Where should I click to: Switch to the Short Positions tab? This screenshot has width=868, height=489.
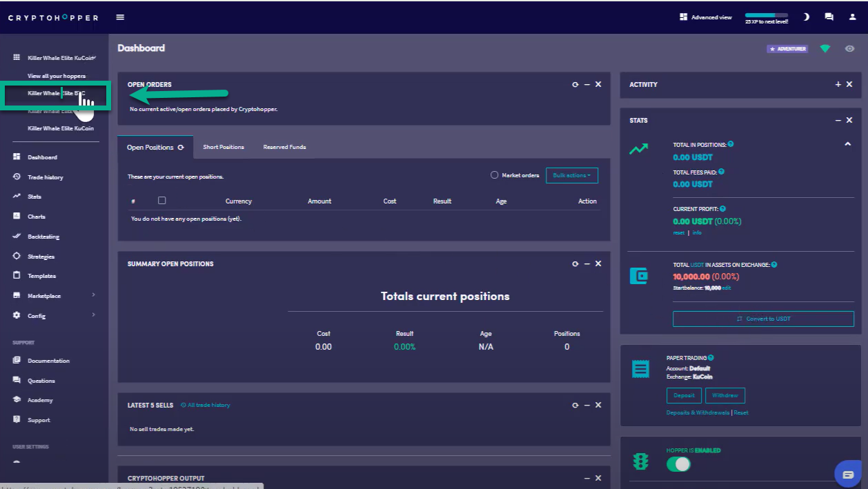pyautogui.click(x=223, y=147)
